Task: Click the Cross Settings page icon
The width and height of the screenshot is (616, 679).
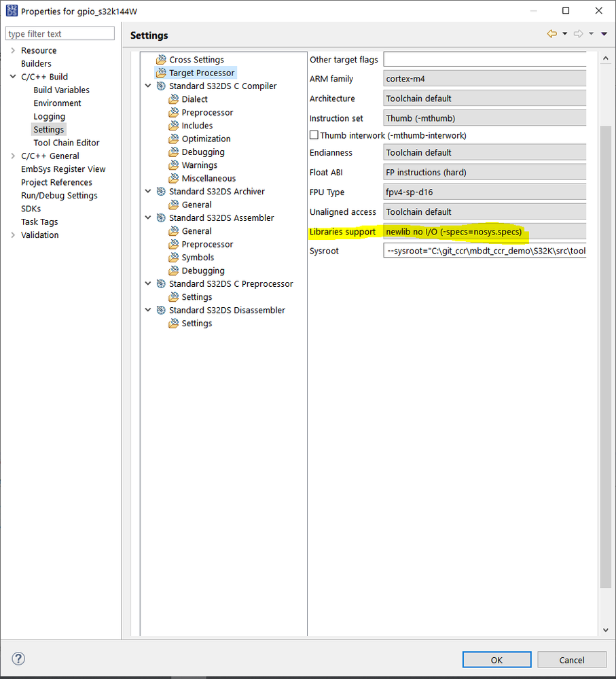Action: pyautogui.click(x=161, y=59)
